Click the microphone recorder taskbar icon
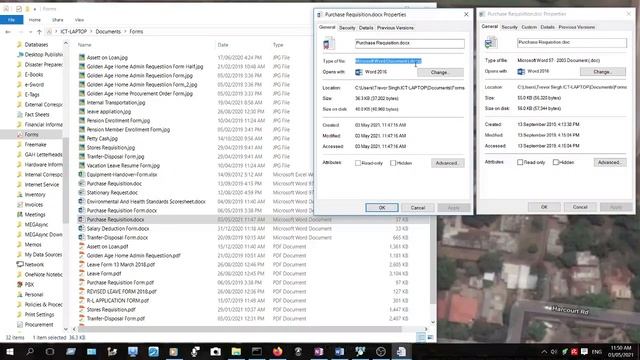The image size is (640, 360). coord(195,351)
